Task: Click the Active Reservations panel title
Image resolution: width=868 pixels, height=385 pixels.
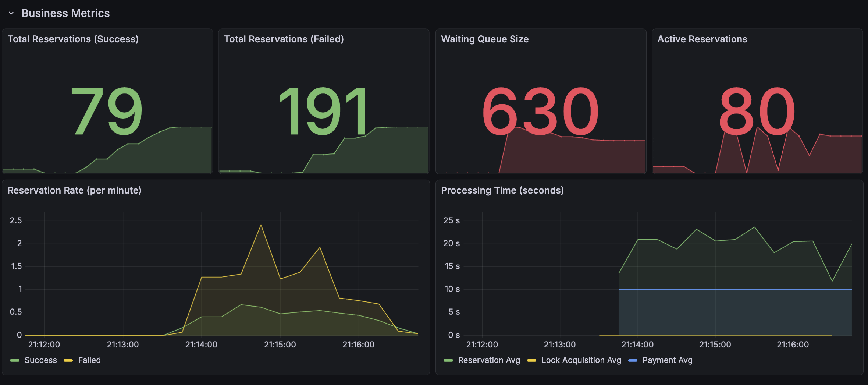Action: pyautogui.click(x=702, y=39)
